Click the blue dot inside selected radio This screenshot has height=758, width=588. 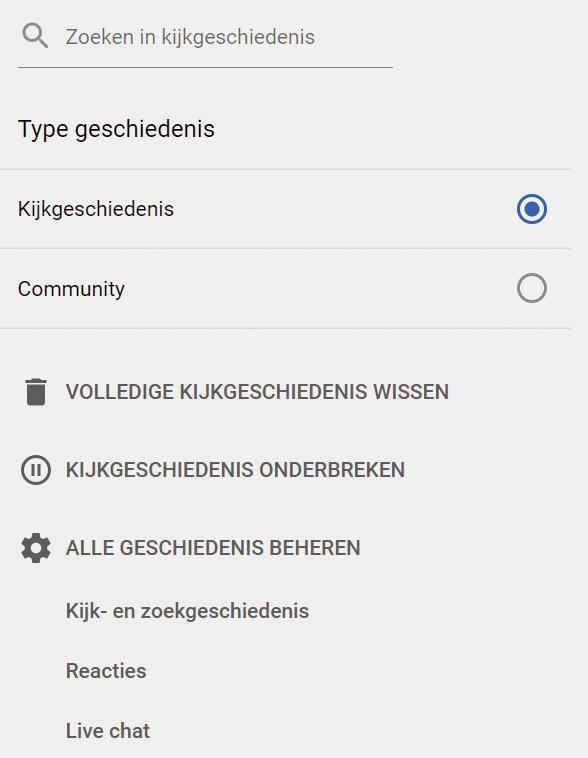pyautogui.click(x=531, y=209)
